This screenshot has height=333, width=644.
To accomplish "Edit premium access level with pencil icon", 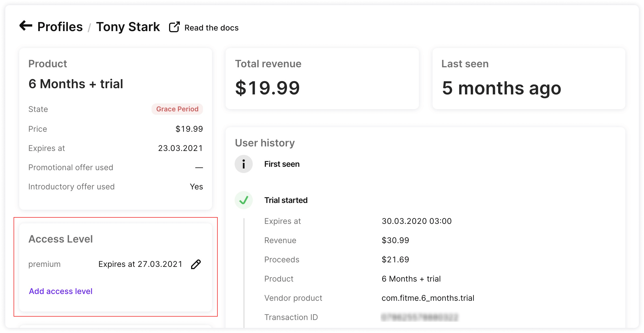I will coord(196,264).
